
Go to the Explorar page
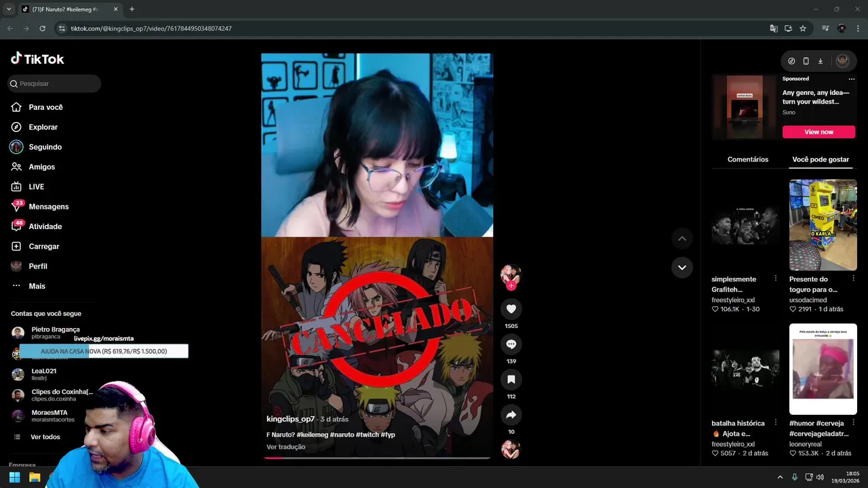pyautogui.click(x=43, y=127)
